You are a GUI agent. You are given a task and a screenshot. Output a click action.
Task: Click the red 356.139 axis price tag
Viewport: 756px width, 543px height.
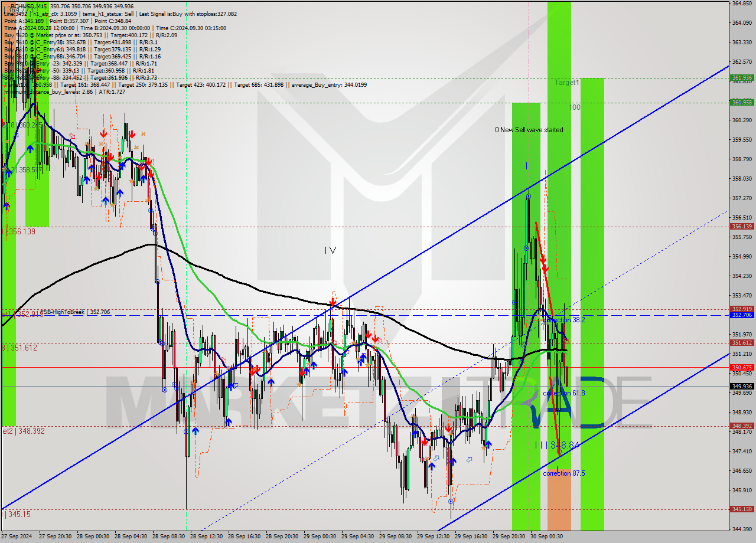click(x=742, y=226)
